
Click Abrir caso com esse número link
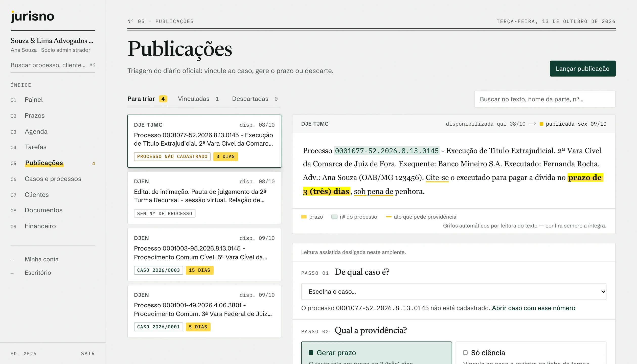pyautogui.click(x=533, y=308)
